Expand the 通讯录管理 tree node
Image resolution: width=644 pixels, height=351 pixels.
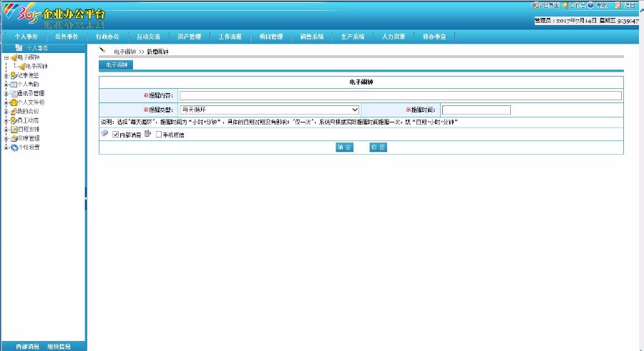point(6,94)
